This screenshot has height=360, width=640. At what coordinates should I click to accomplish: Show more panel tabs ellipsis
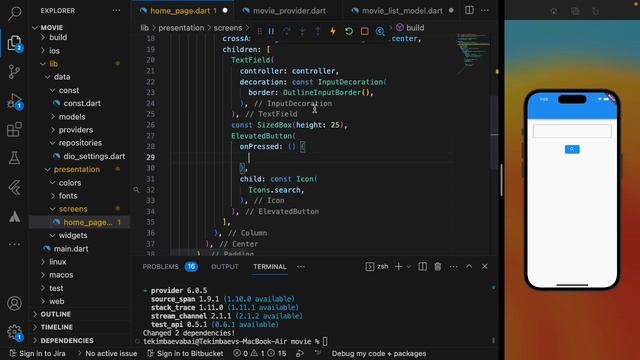[301, 267]
